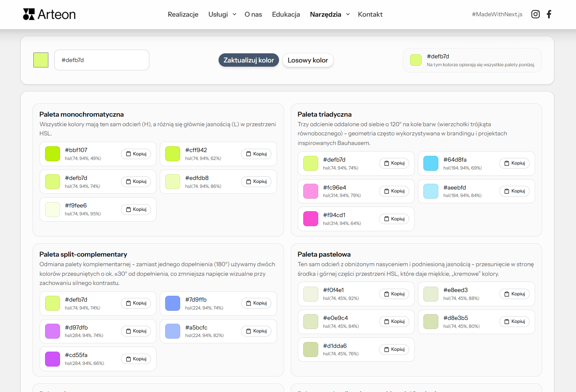Click the clipboard icon for #64d8fa
The height and width of the screenshot is (392, 576).
[x=507, y=163]
